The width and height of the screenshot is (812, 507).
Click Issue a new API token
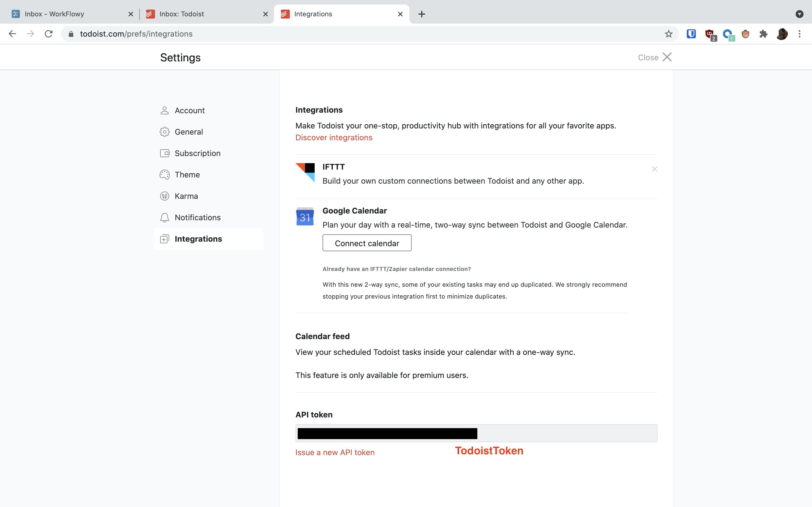[335, 452]
